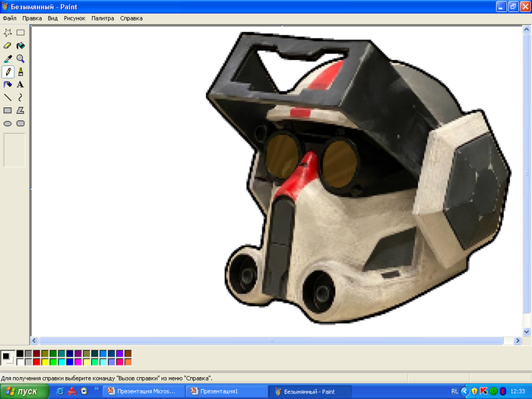Choose the Text tool
Screen dimensions: 532x399
coord(21,84)
